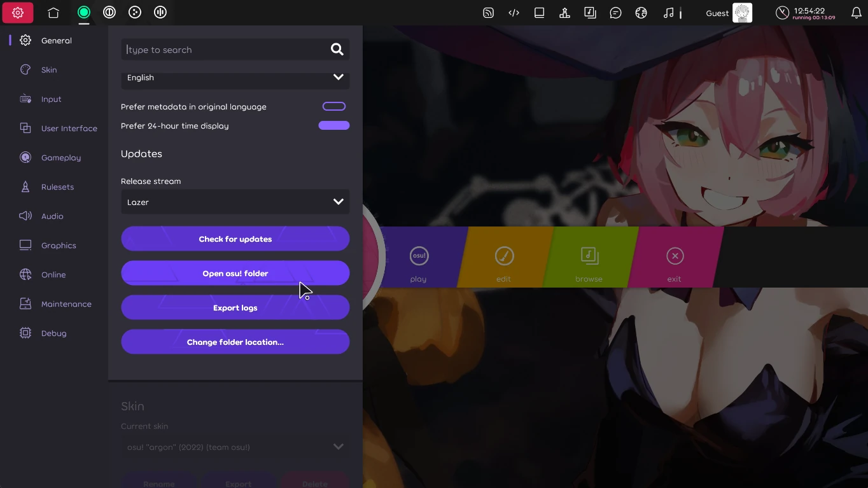Open the chat speech bubble icon
Viewport: 868px width, 488px height.
(x=615, y=13)
